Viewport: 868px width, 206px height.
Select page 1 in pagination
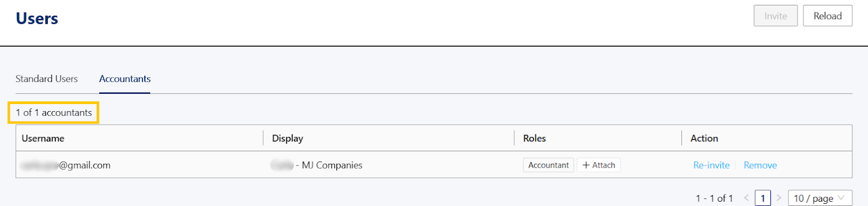point(763,198)
